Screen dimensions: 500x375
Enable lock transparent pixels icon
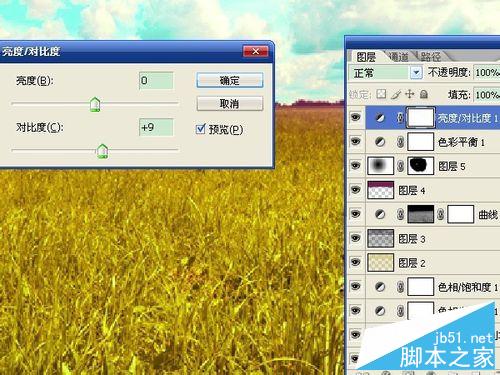(x=381, y=94)
